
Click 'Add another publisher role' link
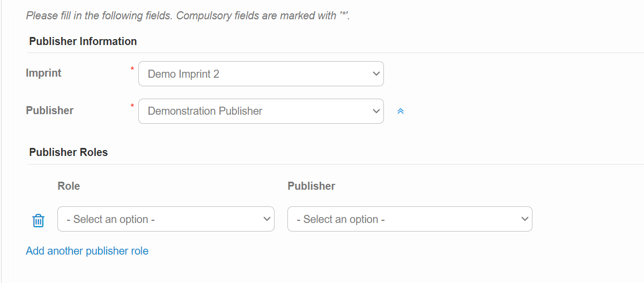point(87,251)
